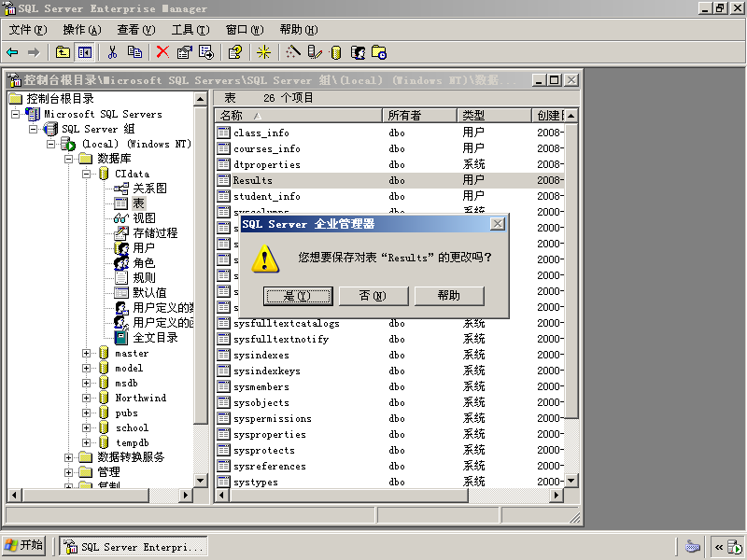Image resolution: width=747 pixels, height=560 pixels.
Task: Select the 存储过程 stored procedures node
Action: (x=155, y=232)
